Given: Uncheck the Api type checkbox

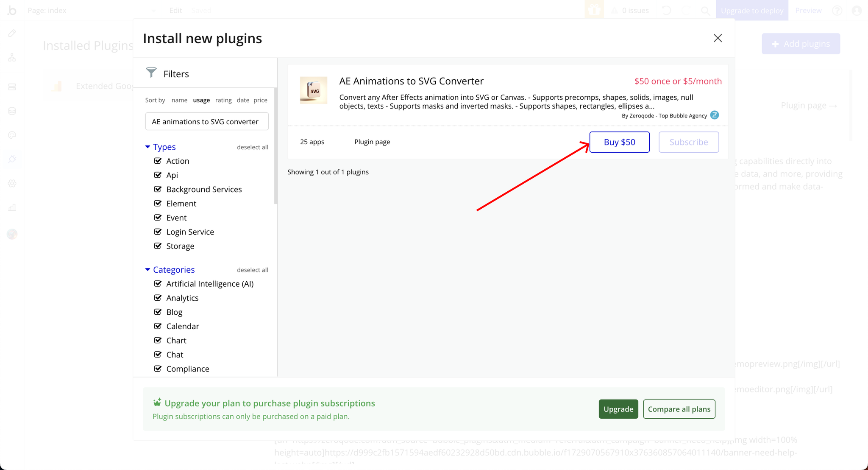Looking at the screenshot, I should tap(158, 175).
